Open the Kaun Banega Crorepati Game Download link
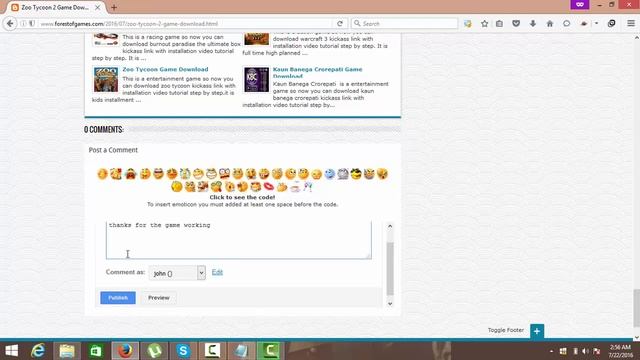The height and width of the screenshot is (360, 640). click(x=317, y=72)
